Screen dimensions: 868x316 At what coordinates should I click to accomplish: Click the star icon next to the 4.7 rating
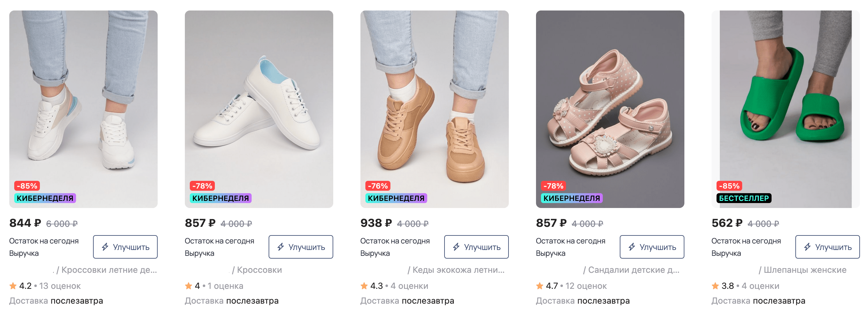(540, 286)
